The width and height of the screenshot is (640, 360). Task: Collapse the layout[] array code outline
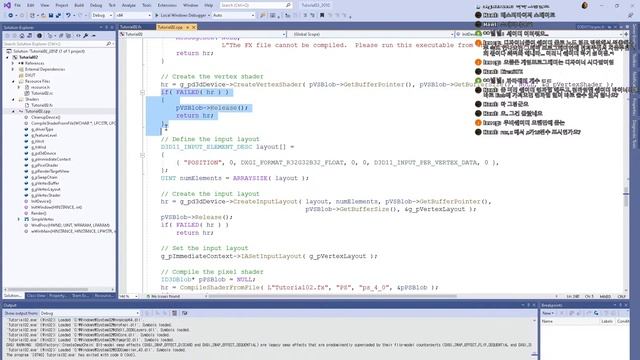[x=142, y=155]
